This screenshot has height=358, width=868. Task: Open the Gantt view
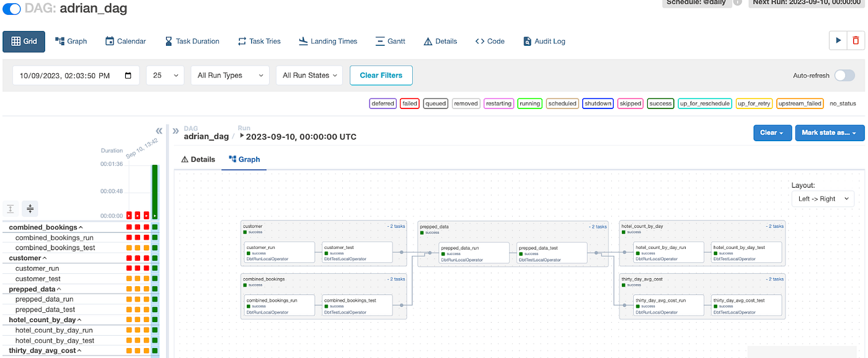coord(391,41)
